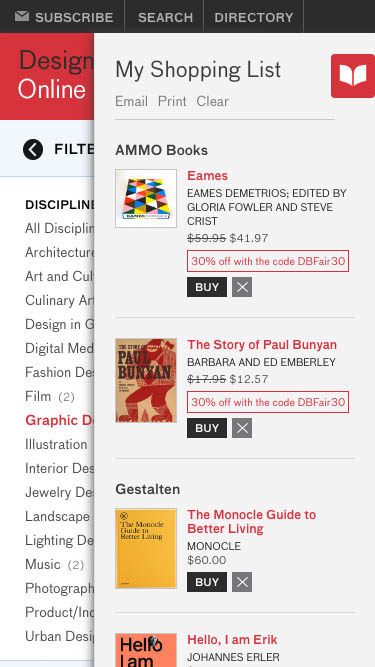Open the Eames book cover thumbnail
375x667 pixels.
pos(146,199)
